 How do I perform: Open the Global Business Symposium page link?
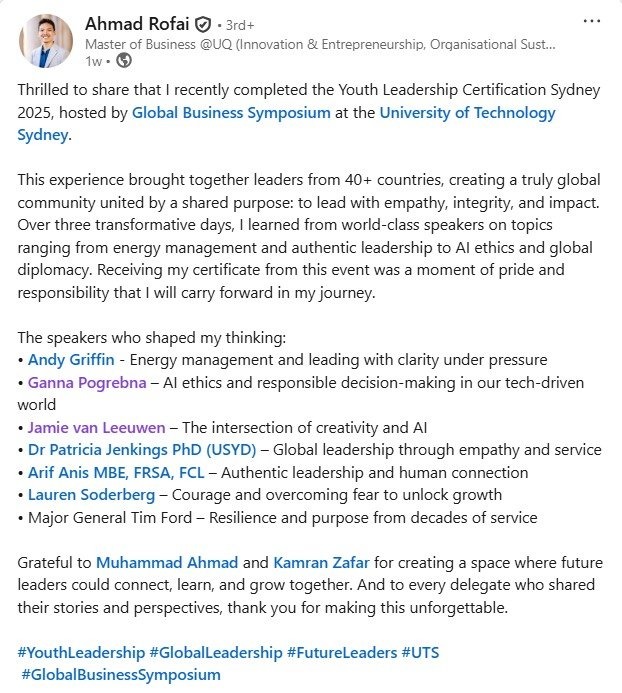pyautogui.click(x=231, y=113)
